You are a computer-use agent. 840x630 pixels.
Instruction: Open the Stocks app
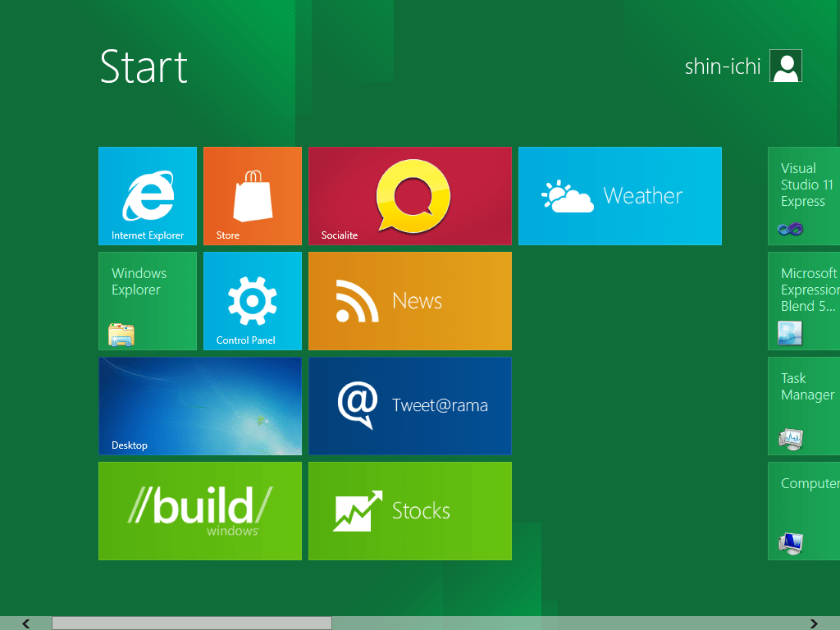[x=409, y=511]
